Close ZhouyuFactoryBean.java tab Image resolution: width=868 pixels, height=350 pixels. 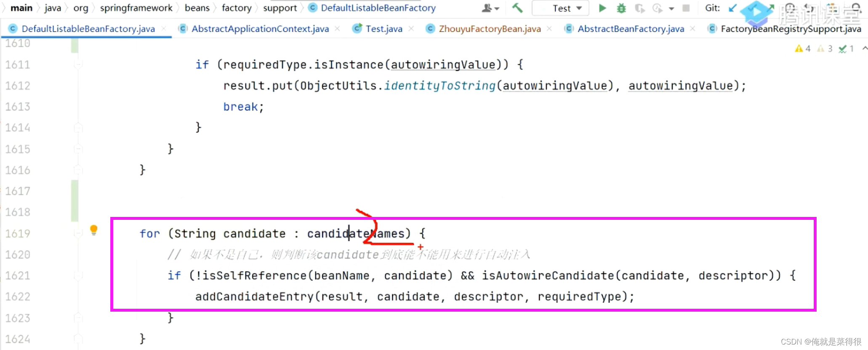point(549,29)
